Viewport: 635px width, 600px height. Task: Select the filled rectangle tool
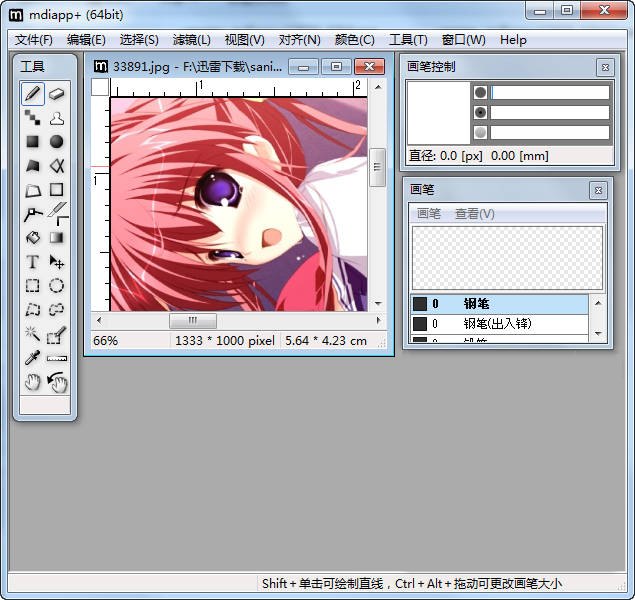pos(33,142)
